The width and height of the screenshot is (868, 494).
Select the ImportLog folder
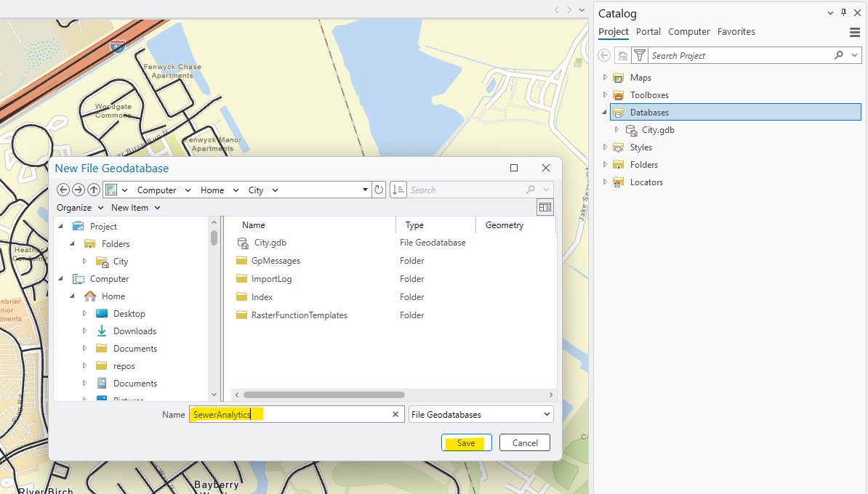[x=271, y=279]
